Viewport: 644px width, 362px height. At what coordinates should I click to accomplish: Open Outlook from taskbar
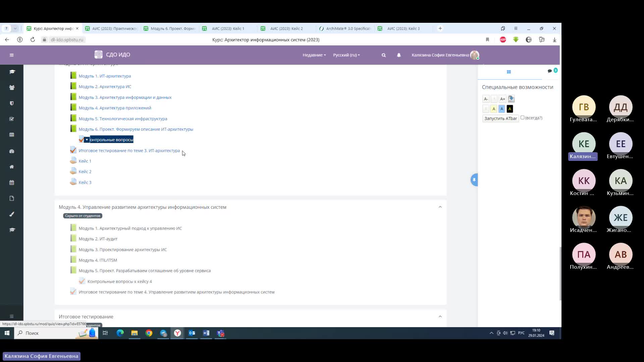[x=192, y=333]
